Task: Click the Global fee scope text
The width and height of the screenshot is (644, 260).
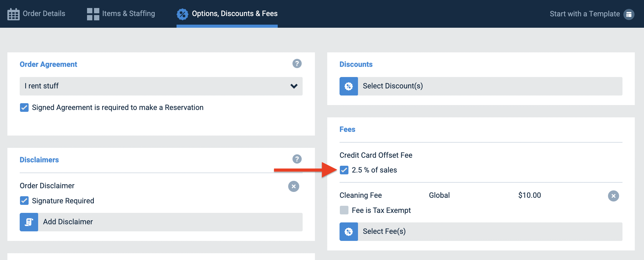Action: tap(439, 195)
